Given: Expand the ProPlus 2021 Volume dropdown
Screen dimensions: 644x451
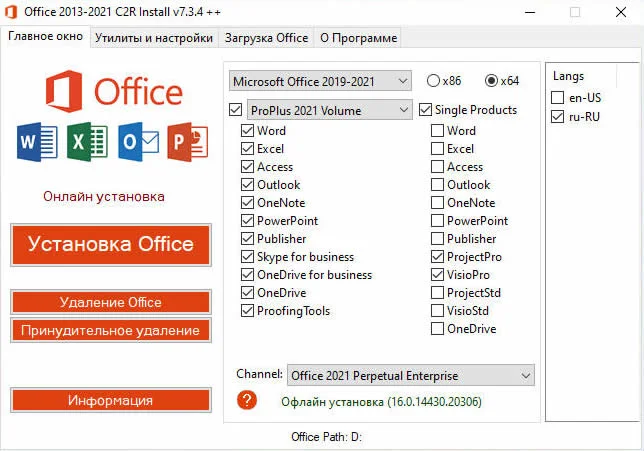Looking at the screenshot, I should pyautogui.click(x=329, y=110).
